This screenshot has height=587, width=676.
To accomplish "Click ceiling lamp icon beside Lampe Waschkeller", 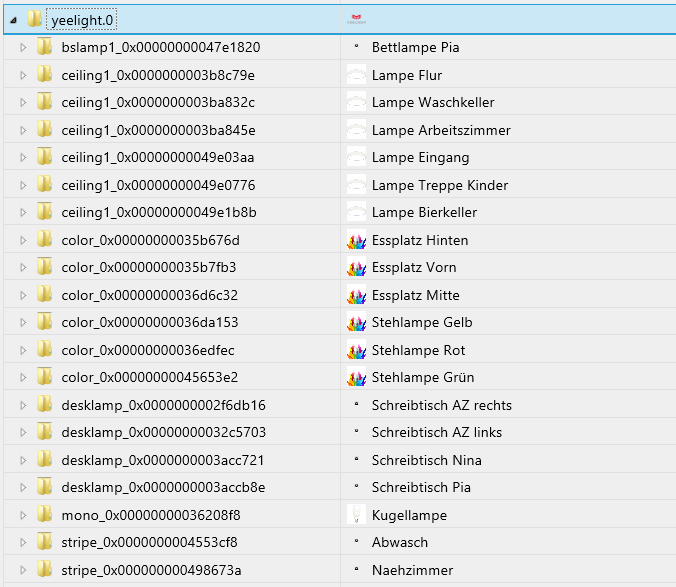I will click(357, 103).
